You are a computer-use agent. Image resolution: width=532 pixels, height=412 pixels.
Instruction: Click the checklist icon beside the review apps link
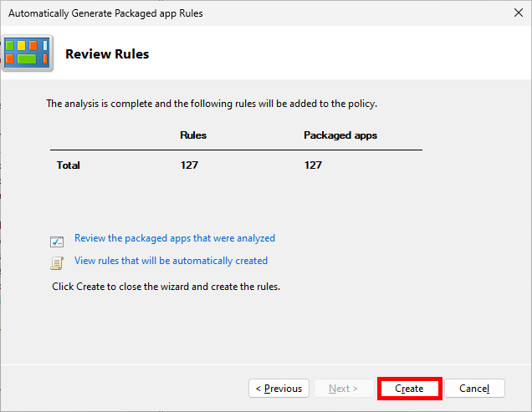57,242
